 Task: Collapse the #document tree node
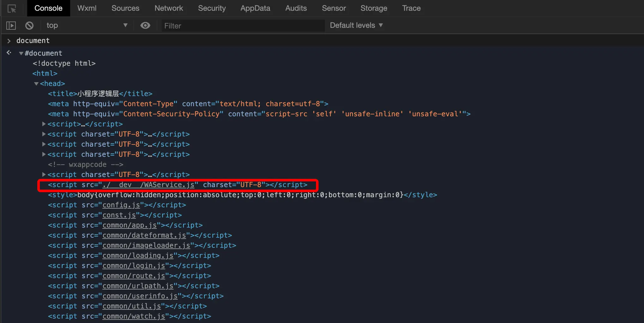click(x=21, y=53)
